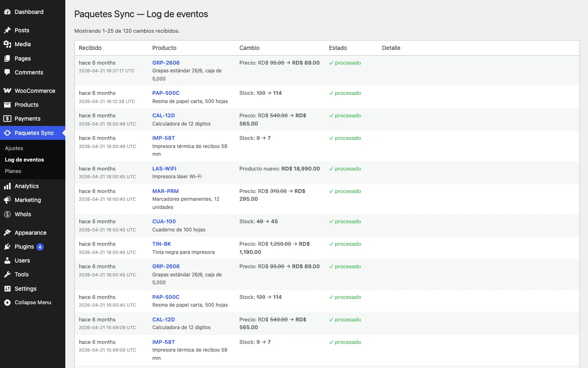Open product link MAR-PRM
The image size is (588, 368).
pos(165,191)
